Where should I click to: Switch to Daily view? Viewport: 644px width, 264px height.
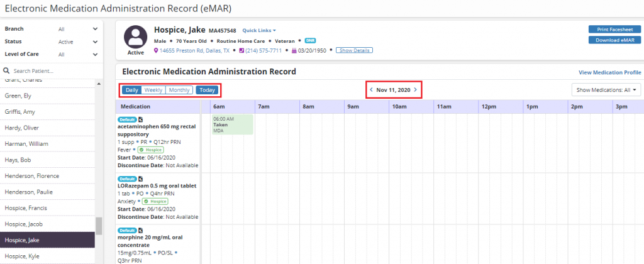click(132, 90)
